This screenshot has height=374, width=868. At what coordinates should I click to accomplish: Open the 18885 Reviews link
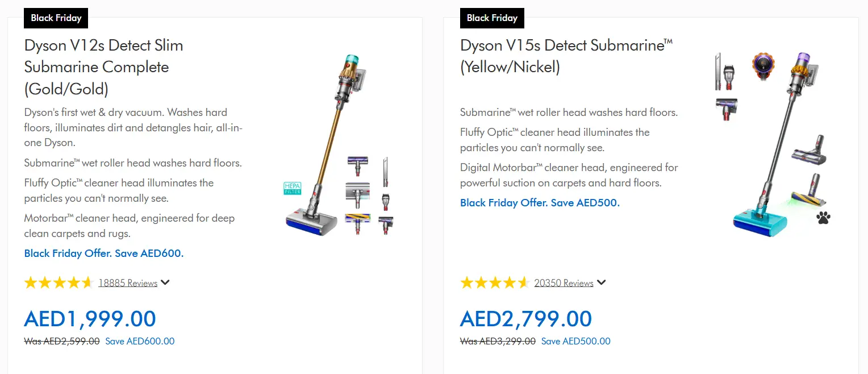[x=127, y=282]
